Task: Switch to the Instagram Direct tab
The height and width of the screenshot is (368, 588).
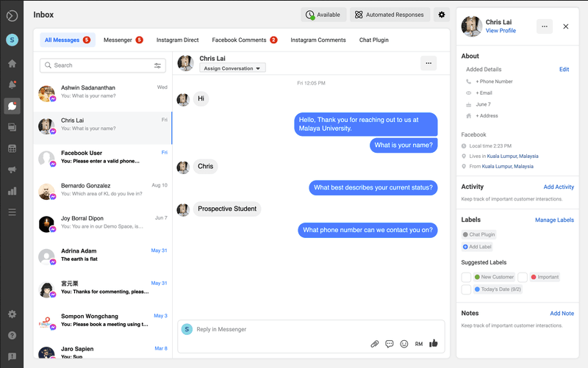Action: pos(177,40)
